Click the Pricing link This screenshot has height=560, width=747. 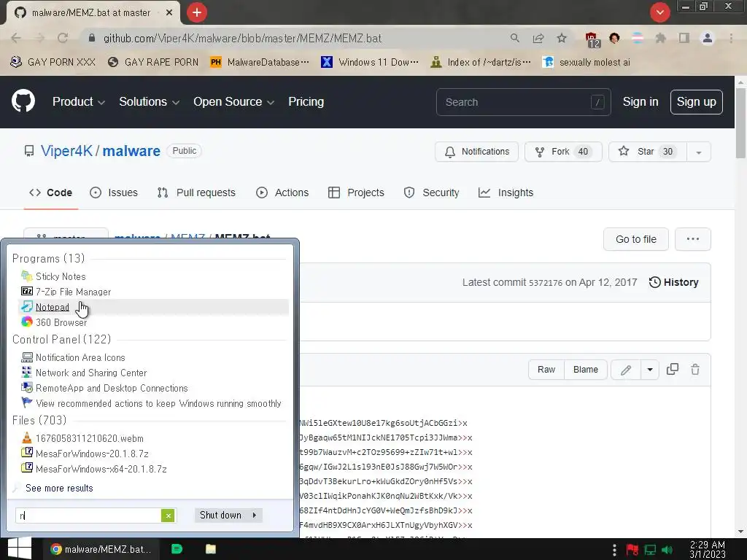click(x=306, y=101)
